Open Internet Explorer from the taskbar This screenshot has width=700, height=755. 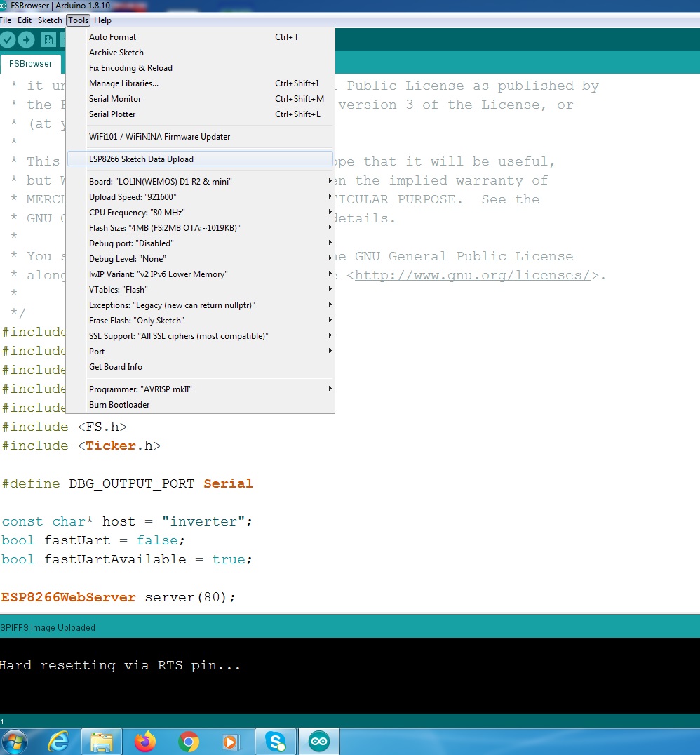coord(58,741)
